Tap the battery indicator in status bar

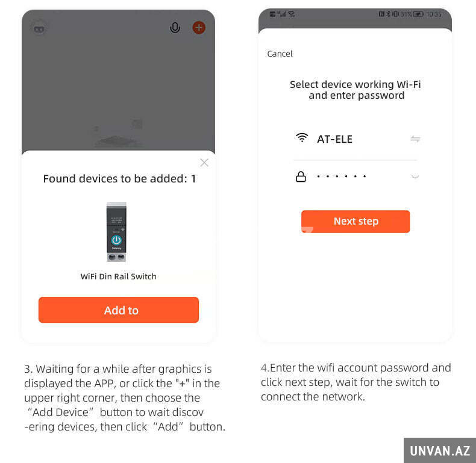tap(418, 14)
